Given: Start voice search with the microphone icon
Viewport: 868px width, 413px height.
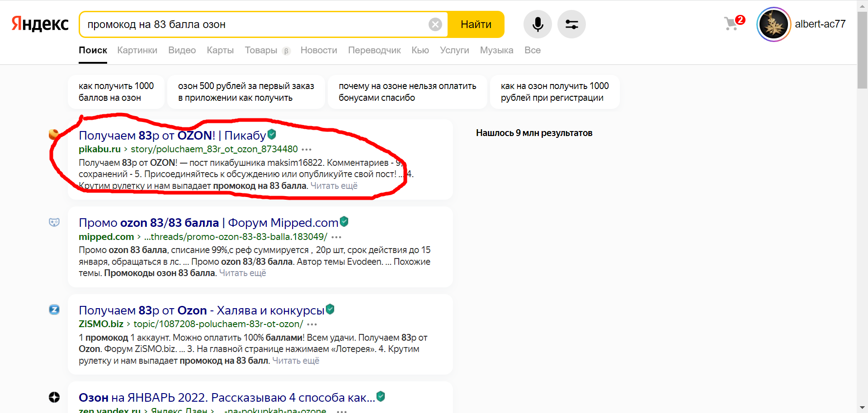Looking at the screenshot, I should click(538, 24).
